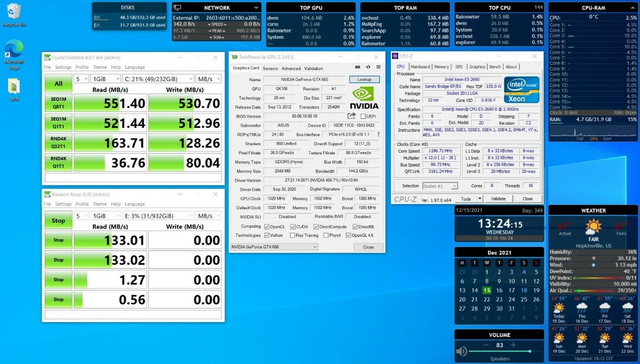Screen dimensions: 640x364
Task: Switch to the Advanced tab in GPU-Z
Action: point(291,68)
